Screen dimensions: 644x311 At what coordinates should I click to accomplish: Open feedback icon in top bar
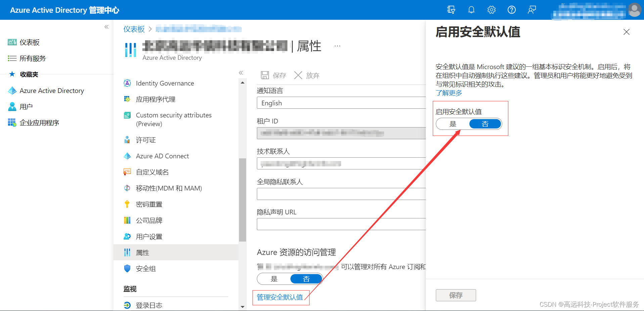532,10
